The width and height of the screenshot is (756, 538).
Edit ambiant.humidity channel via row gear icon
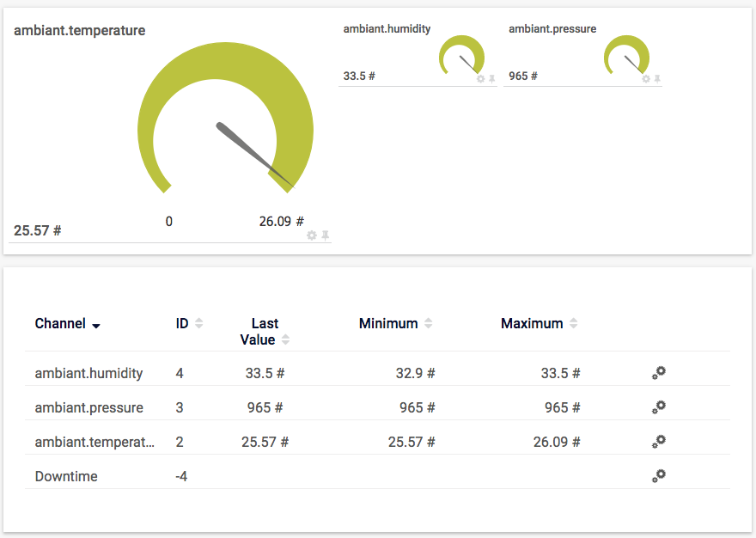[659, 373]
